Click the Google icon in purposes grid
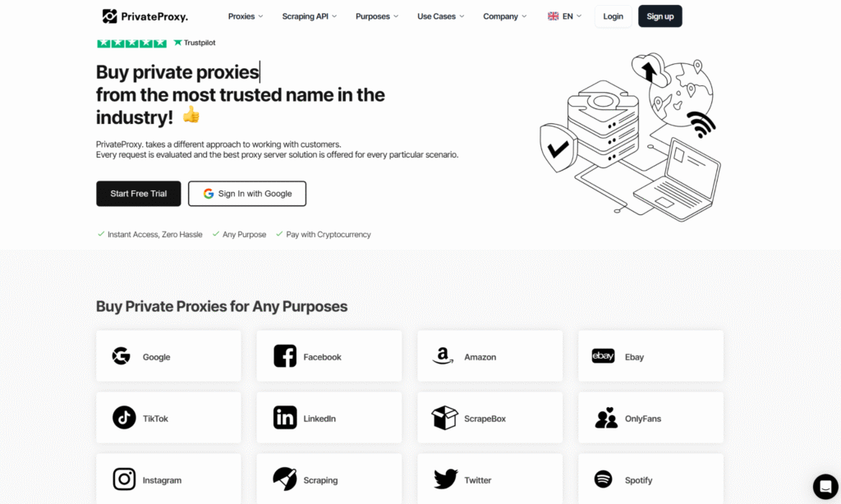 (x=122, y=356)
